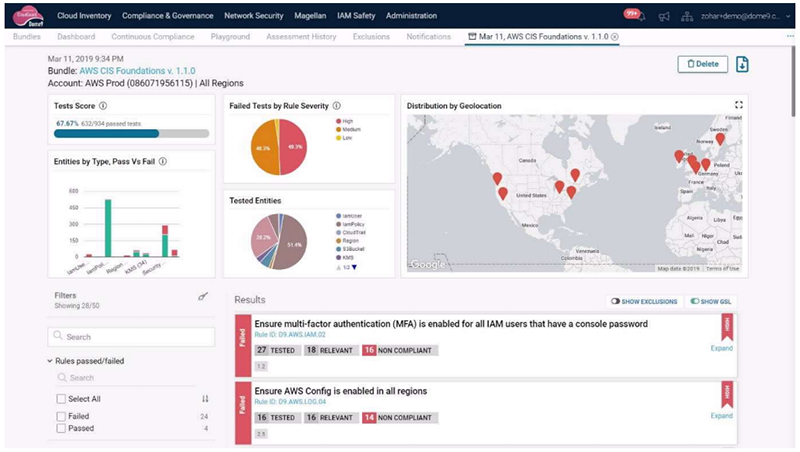The width and height of the screenshot is (800, 452).
Task: Open the Cloud Inventory menu
Action: [84, 16]
